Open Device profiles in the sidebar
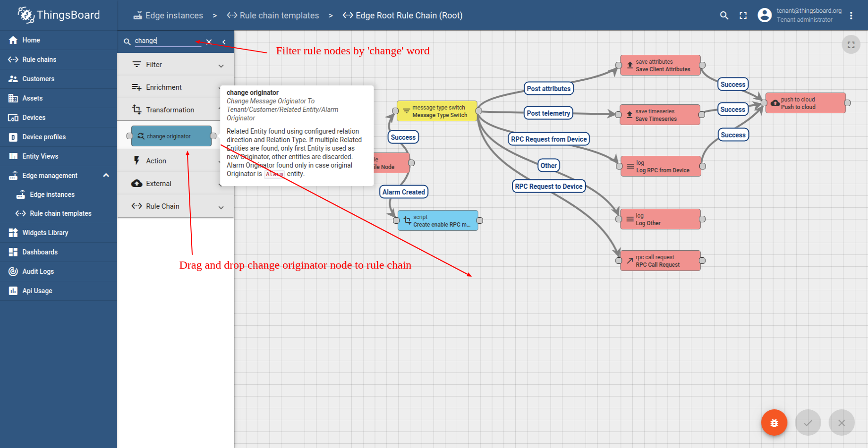Screen dimensions: 868x448 click(x=59, y=137)
